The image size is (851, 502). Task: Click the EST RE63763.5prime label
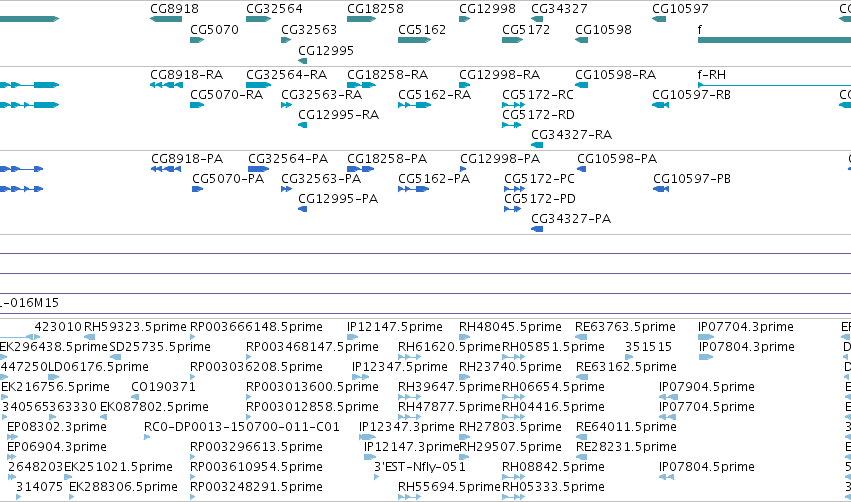tap(625, 327)
